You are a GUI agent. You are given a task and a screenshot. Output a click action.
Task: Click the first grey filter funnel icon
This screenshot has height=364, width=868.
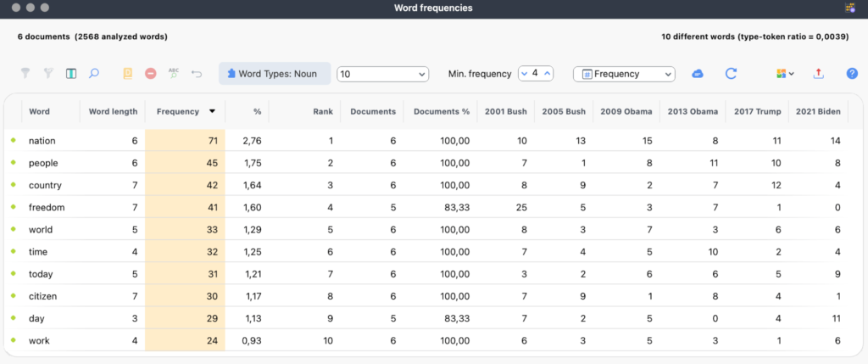[x=25, y=73]
